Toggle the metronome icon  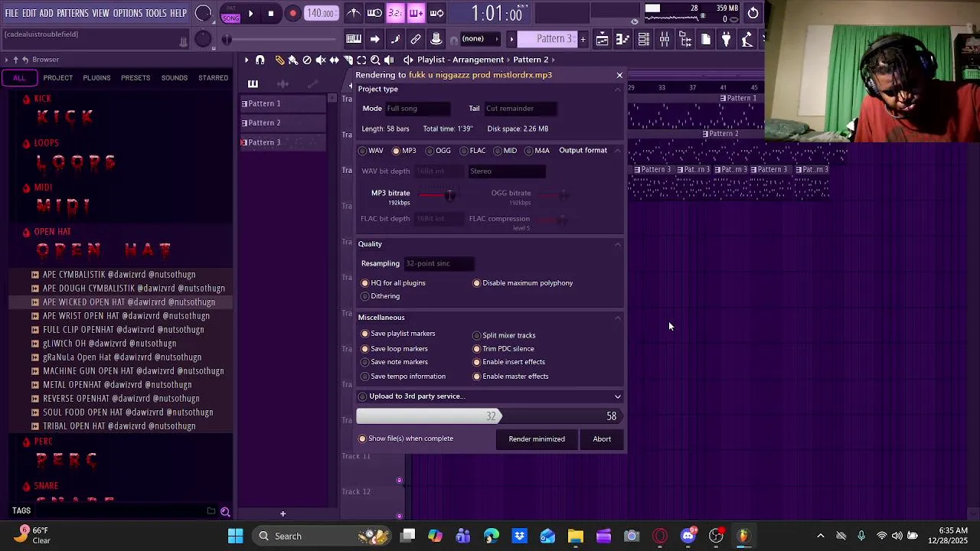(354, 13)
